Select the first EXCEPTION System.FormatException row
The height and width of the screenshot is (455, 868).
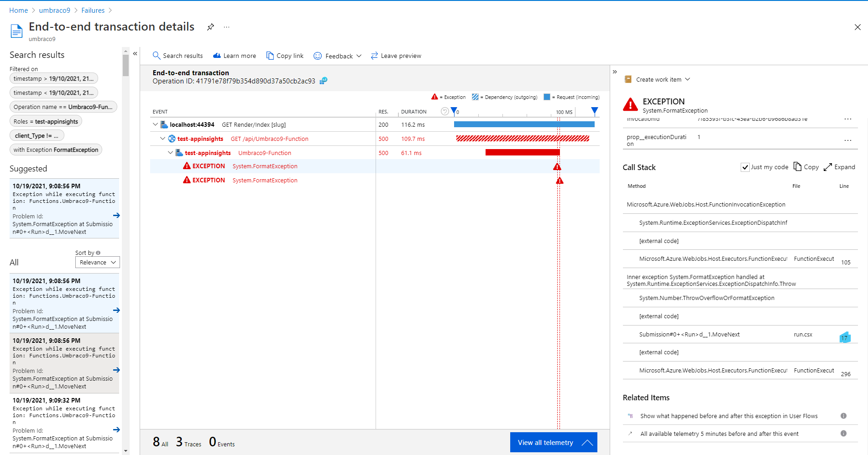click(375, 166)
